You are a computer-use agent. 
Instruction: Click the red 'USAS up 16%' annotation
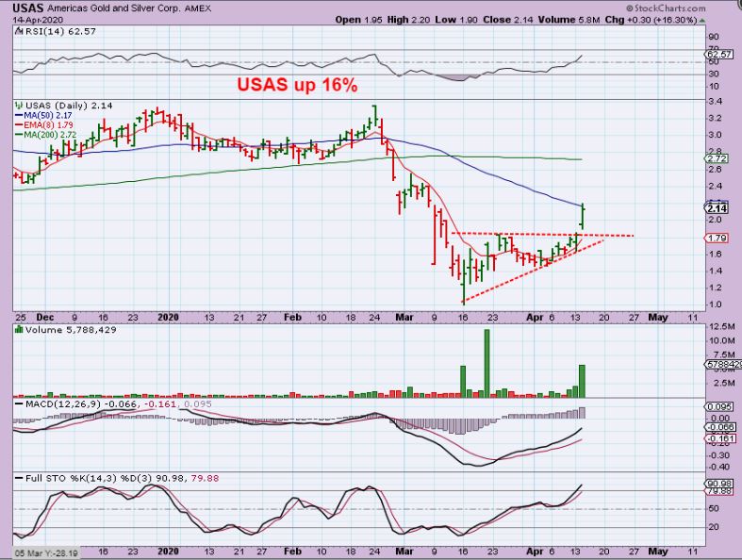pos(297,86)
